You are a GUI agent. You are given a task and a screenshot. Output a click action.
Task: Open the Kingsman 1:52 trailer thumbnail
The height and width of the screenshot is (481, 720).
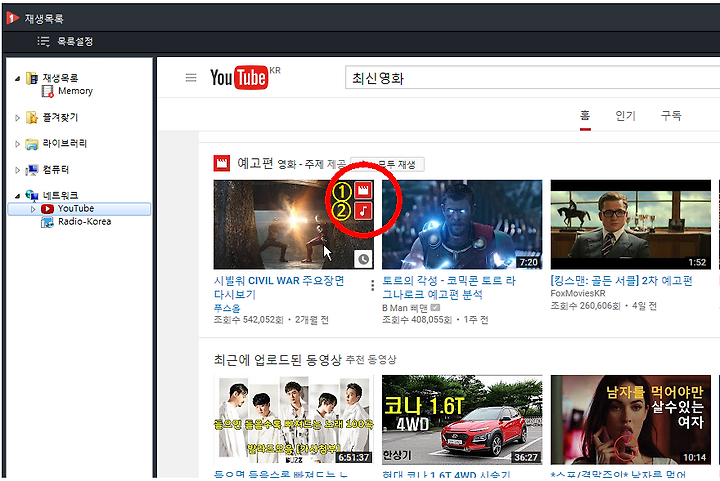(630, 224)
